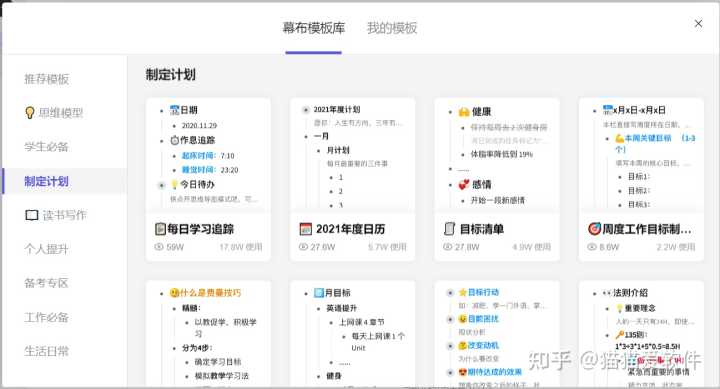Click the scroll icon of 目标清单
Viewport: 720px width, 389px height.
click(x=450, y=229)
